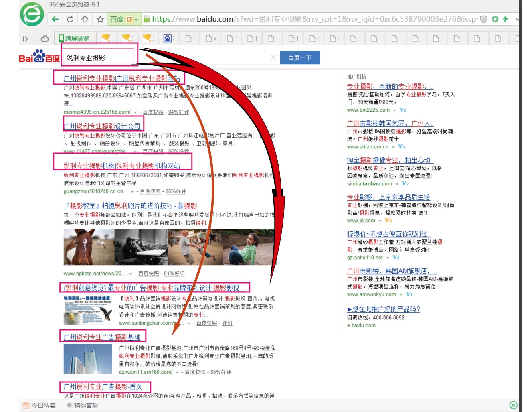Expand dropdown arrow after www.nphoto.net/news

(131, 274)
